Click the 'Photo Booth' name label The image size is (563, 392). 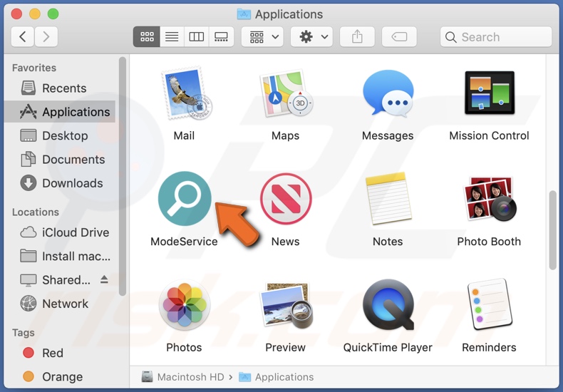[x=489, y=242]
